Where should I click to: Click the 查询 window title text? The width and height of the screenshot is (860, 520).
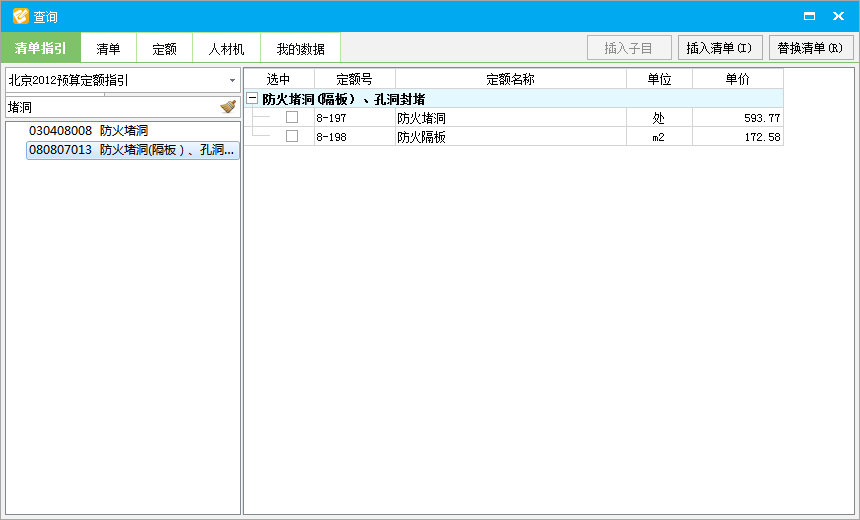coord(46,17)
